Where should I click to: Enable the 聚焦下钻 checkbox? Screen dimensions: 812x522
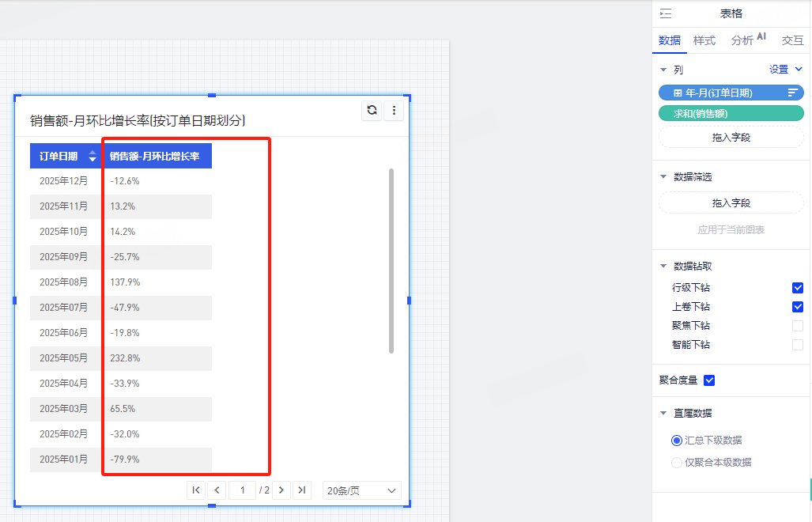tap(797, 326)
